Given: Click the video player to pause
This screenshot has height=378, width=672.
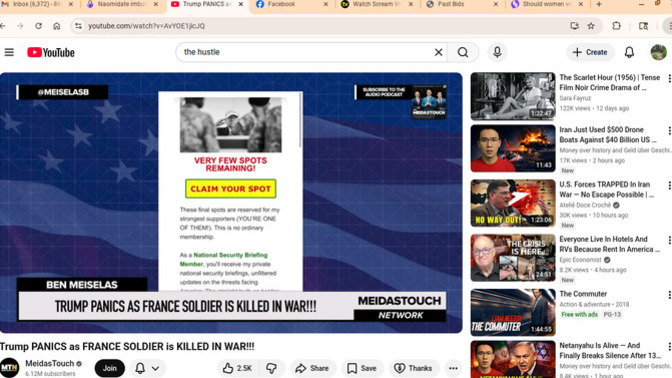Looking at the screenshot, I should 231,203.
